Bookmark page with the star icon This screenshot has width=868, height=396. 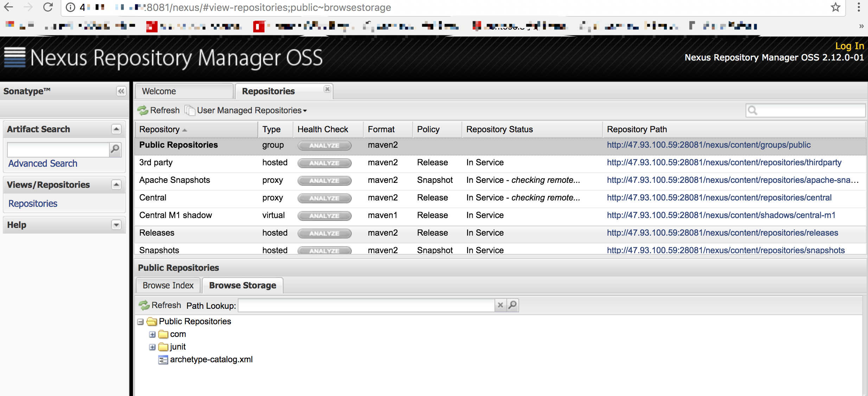pos(836,7)
